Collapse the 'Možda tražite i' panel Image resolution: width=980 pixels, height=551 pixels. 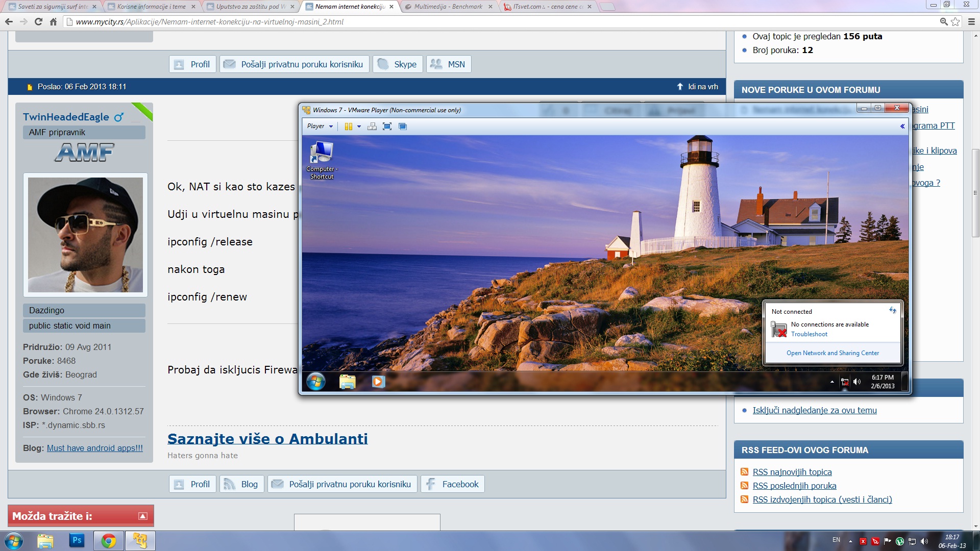143,516
